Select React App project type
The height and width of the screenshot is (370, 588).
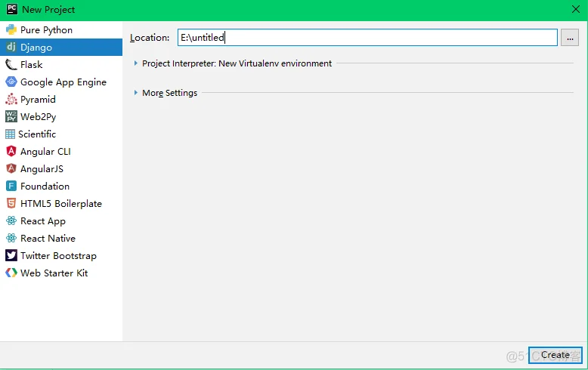click(61, 220)
